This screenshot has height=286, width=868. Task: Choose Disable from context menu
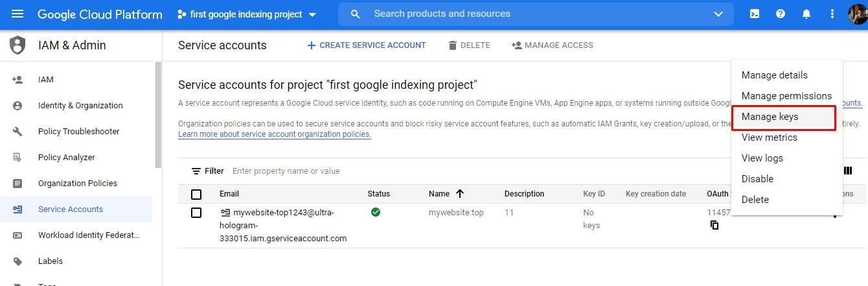click(786, 179)
